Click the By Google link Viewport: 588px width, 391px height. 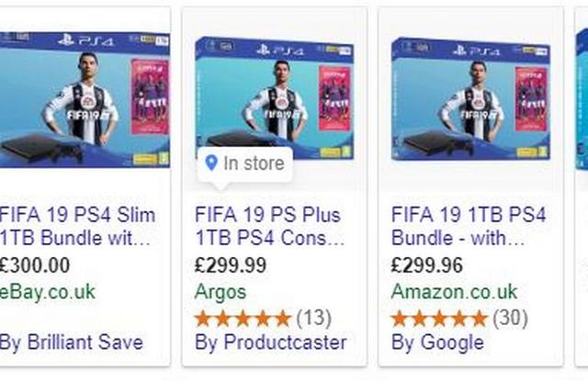tap(437, 342)
